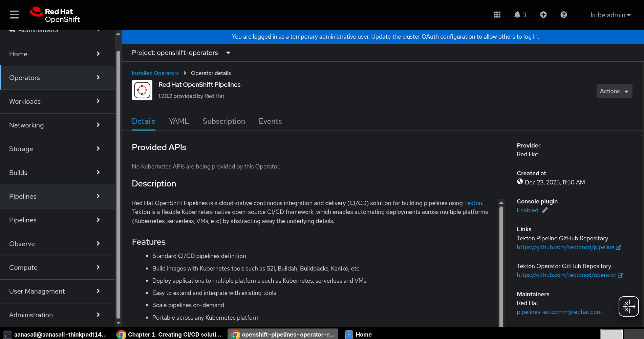The image size is (644, 339).
Task: Open the help question mark menu
Action: pos(564,15)
